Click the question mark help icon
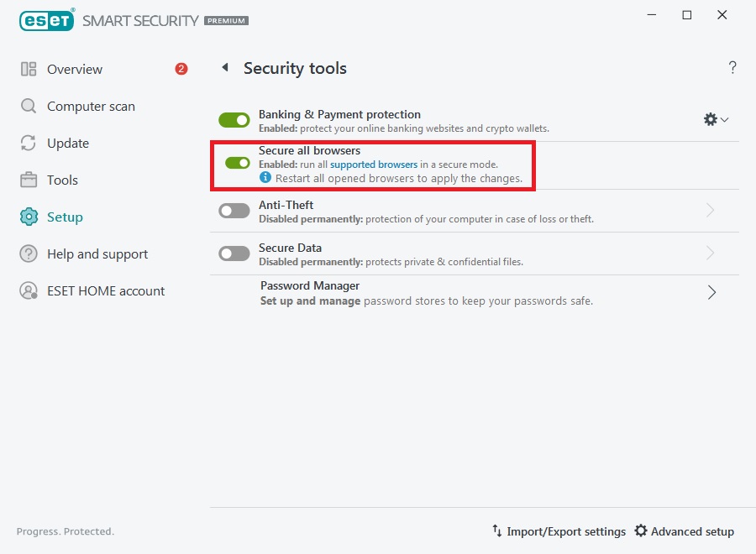Viewport: 756px width, 554px height. pos(732,68)
